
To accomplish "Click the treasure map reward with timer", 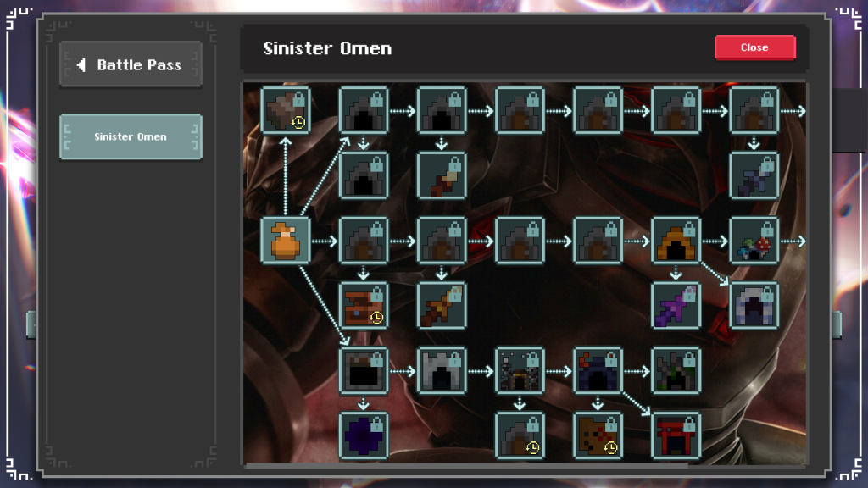I will point(598,436).
